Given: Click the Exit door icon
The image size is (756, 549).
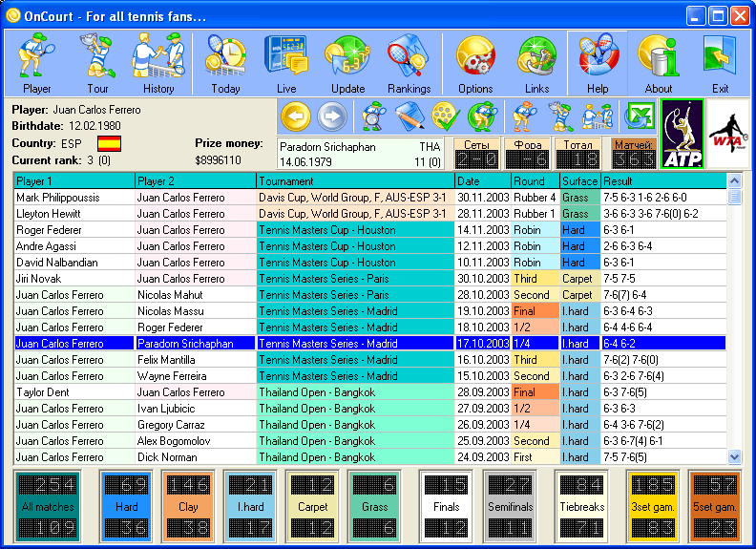Looking at the screenshot, I should click(x=720, y=63).
